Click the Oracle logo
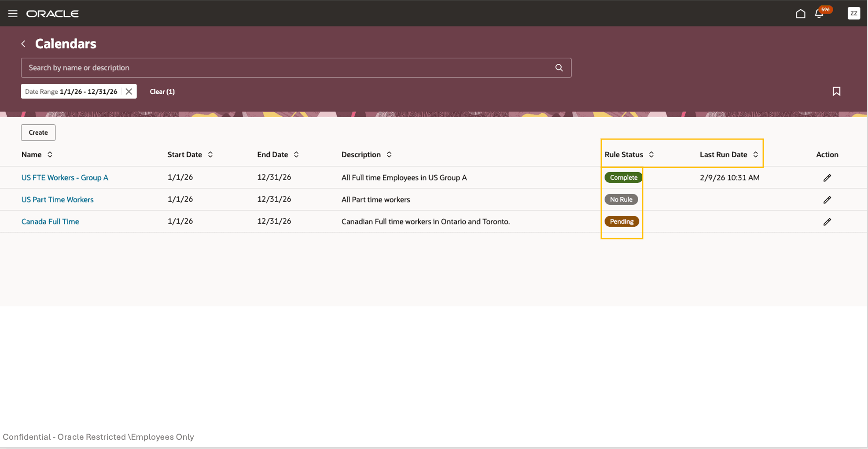 (x=52, y=14)
